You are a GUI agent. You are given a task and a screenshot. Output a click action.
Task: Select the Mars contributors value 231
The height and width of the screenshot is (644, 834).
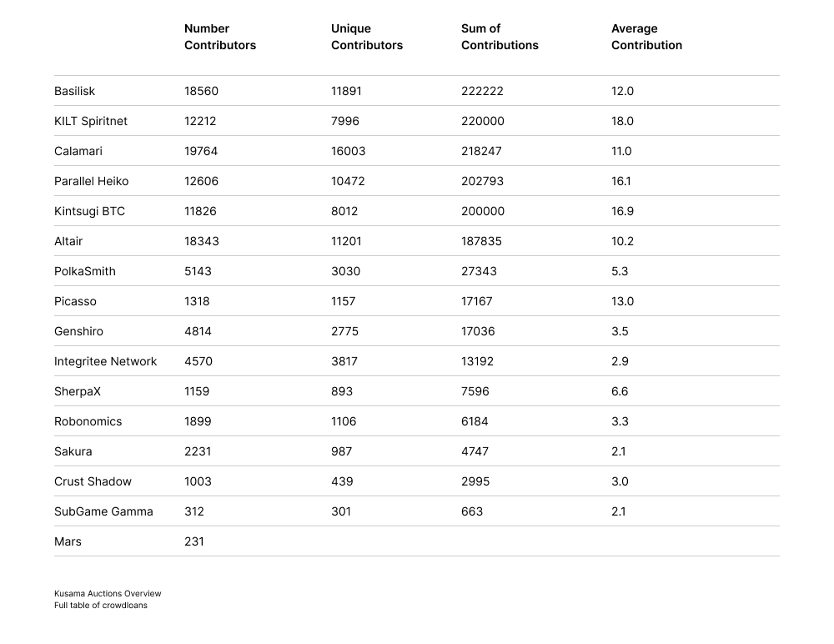click(x=194, y=541)
